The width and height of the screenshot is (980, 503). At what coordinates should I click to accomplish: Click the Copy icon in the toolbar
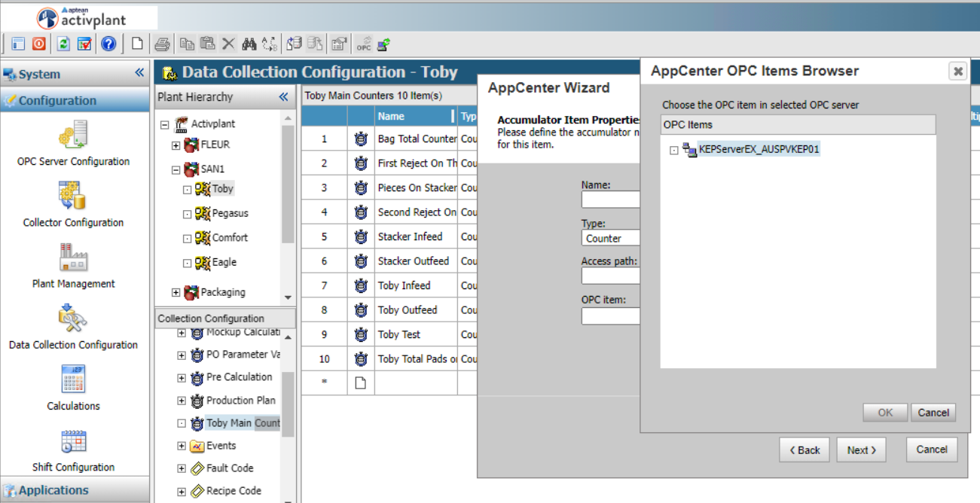[187, 44]
